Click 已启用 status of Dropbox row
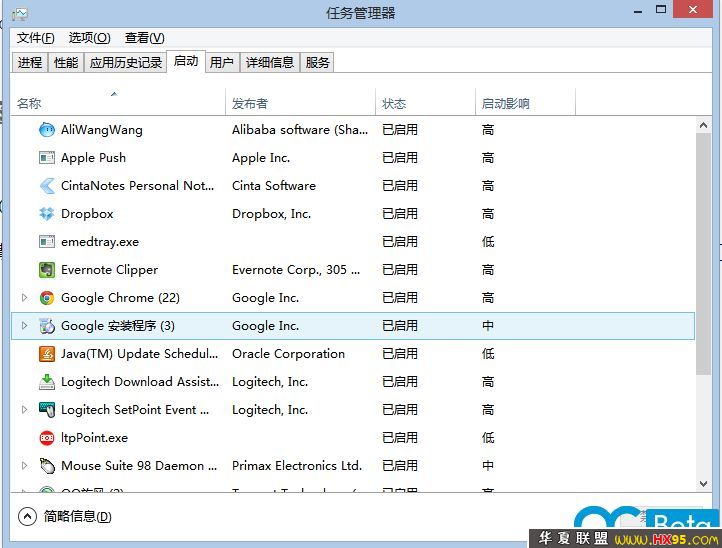This screenshot has height=548, width=722. tap(400, 214)
